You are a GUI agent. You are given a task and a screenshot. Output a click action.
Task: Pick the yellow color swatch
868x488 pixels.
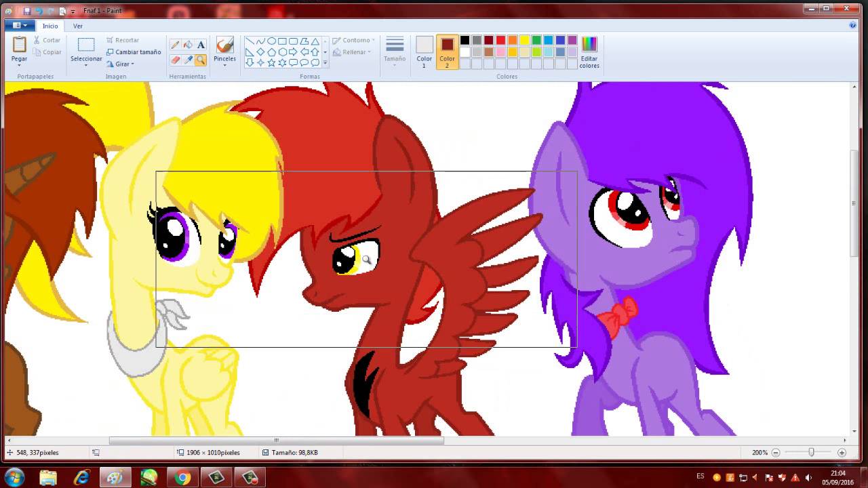tap(524, 41)
